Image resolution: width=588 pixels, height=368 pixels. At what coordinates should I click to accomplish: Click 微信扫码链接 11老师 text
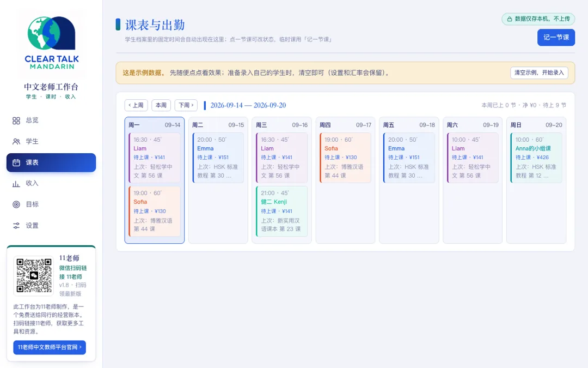(73, 272)
